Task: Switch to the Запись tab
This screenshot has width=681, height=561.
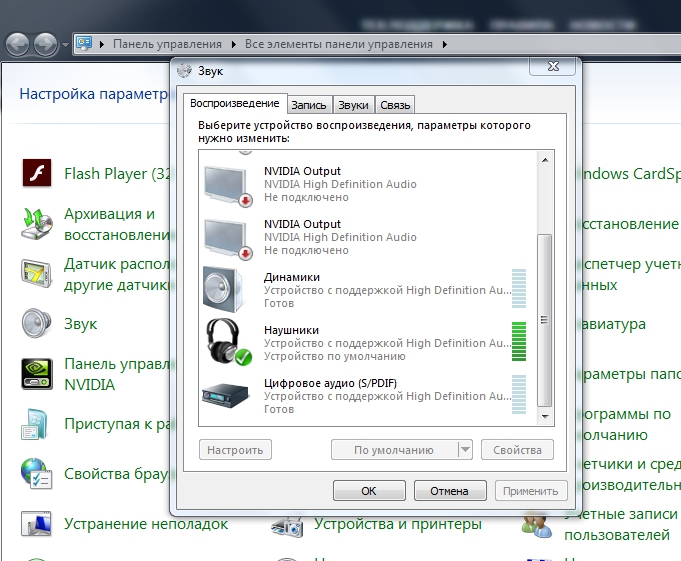Action: (309, 105)
